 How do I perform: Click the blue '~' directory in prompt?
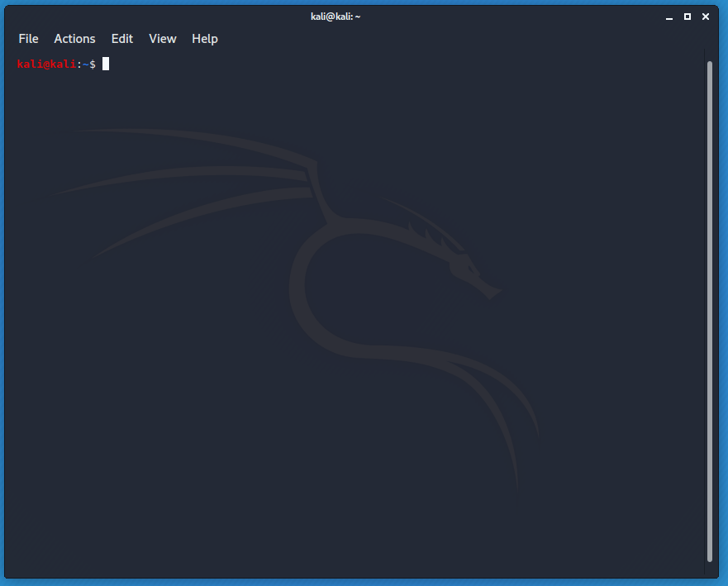pyautogui.click(x=84, y=64)
